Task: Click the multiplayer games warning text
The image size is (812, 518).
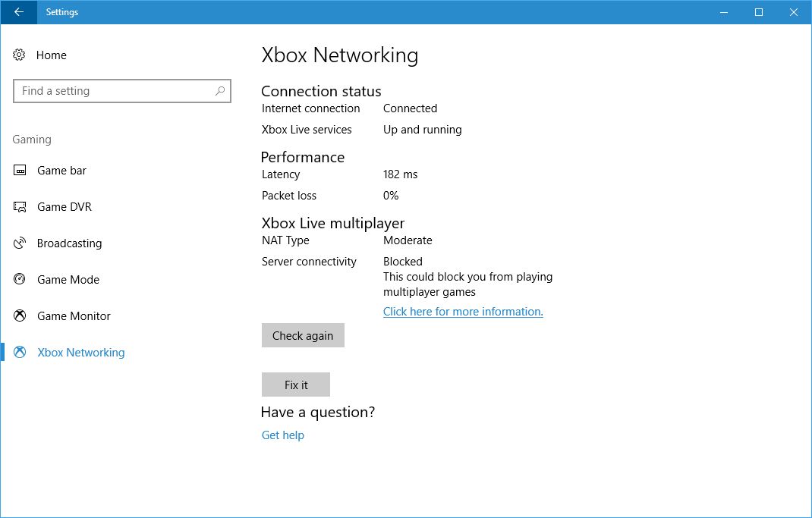Action: [x=468, y=284]
